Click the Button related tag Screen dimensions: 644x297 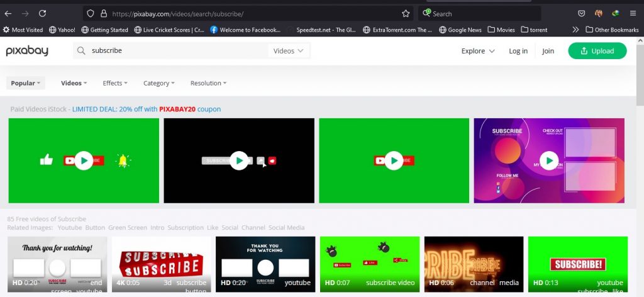click(x=95, y=227)
